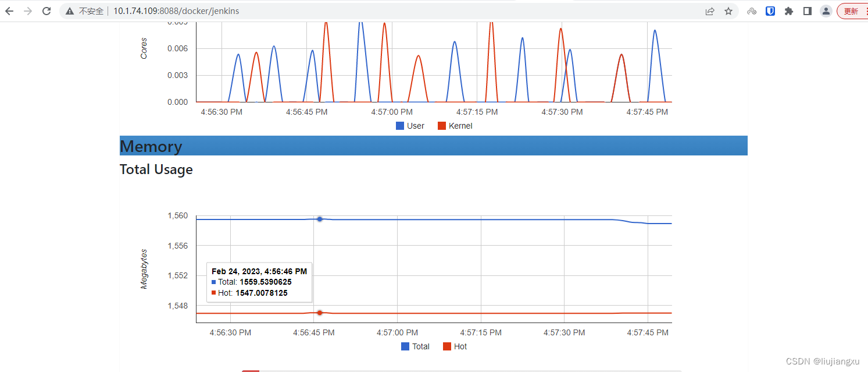868x372 pixels.
Task: Click memory chart 4:57:45 PM axis label
Action: point(648,332)
